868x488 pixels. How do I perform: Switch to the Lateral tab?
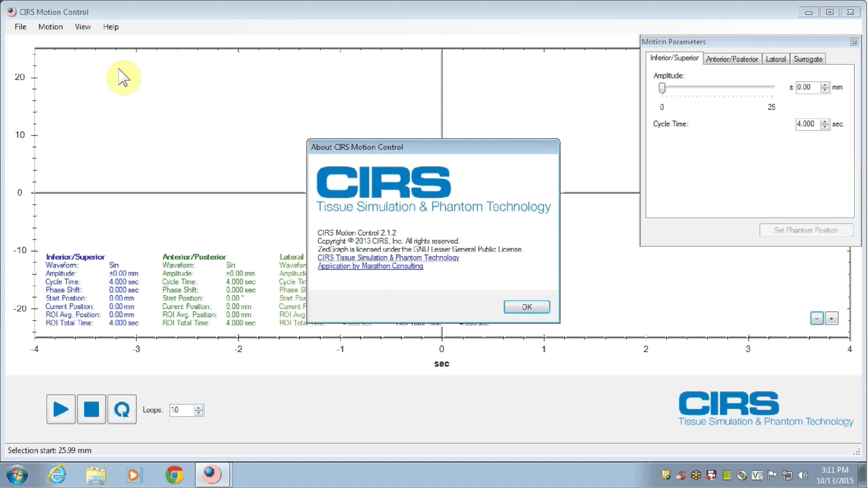tap(776, 59)
